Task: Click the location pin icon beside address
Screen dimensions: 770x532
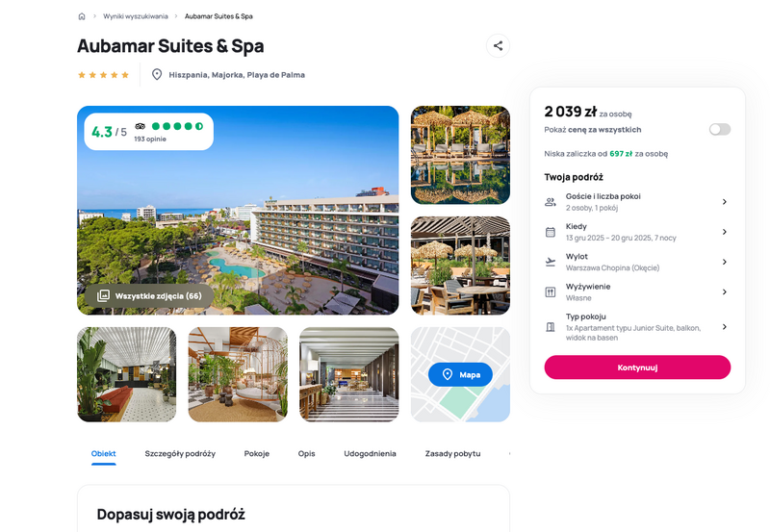Action: (157, 75)
